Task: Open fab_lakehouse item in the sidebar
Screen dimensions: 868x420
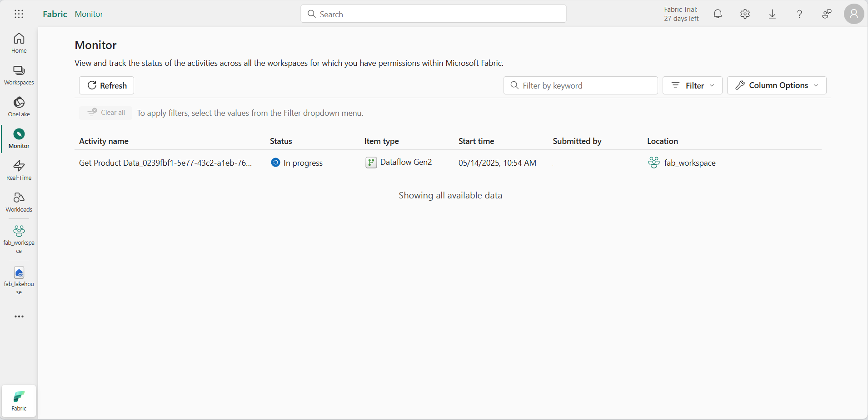Action: pyautogui.click(x=19, y=281)
